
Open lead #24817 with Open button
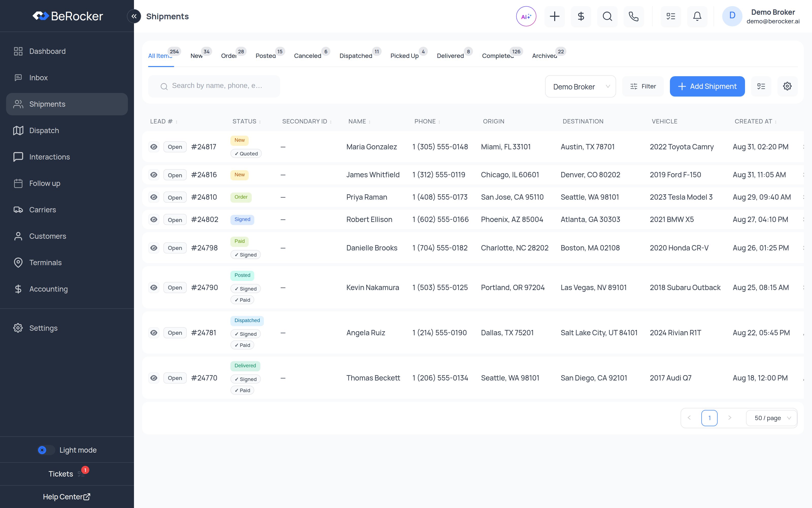[175, 147]
